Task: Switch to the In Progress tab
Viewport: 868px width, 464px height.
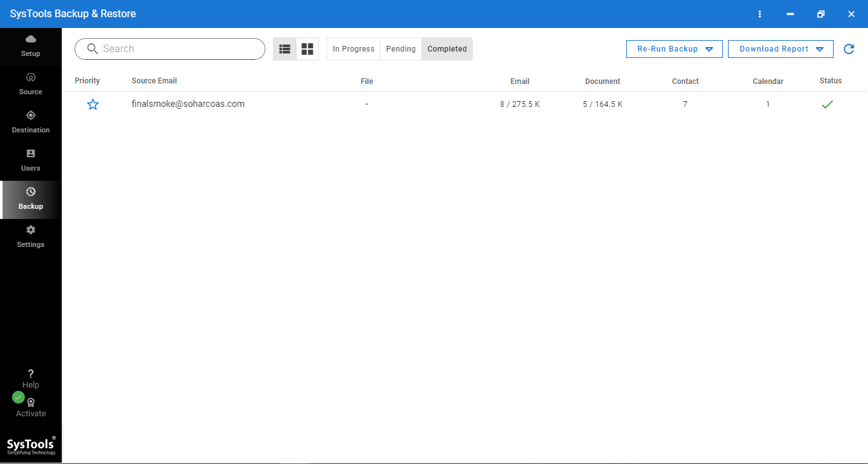Action: click(x=353, y=48)
